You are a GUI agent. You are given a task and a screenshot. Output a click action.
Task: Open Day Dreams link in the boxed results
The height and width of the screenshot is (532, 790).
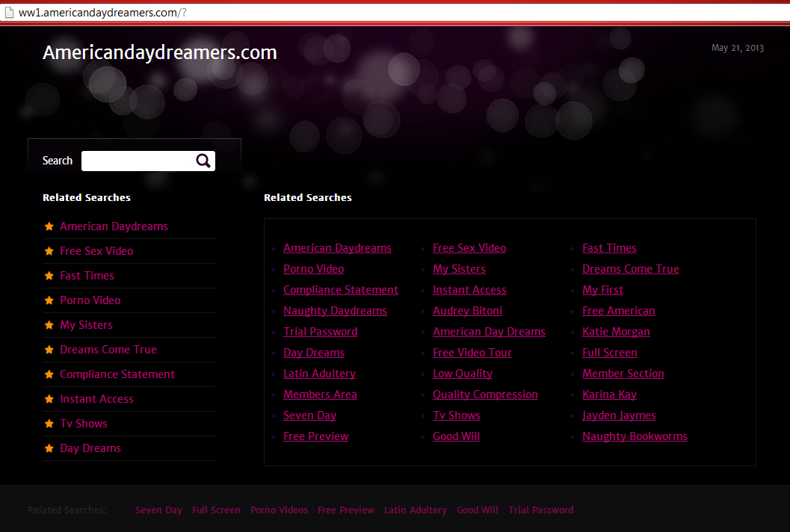coord(314,353)
